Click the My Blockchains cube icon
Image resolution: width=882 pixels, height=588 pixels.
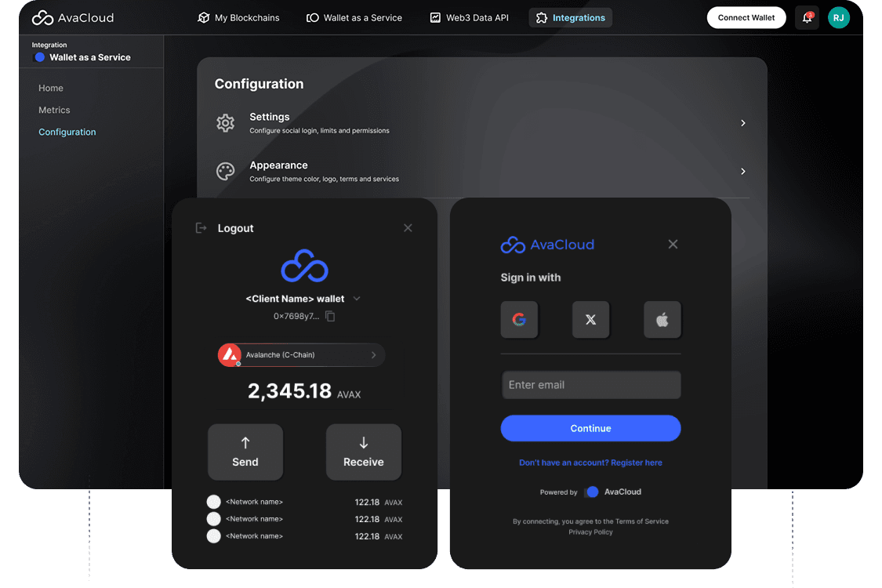pos(204,18)
